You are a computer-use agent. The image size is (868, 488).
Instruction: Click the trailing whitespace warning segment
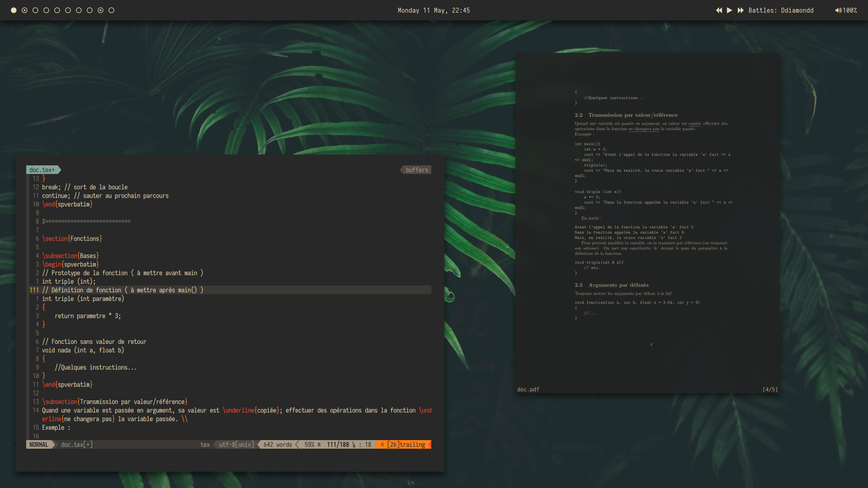click(406, 445)
